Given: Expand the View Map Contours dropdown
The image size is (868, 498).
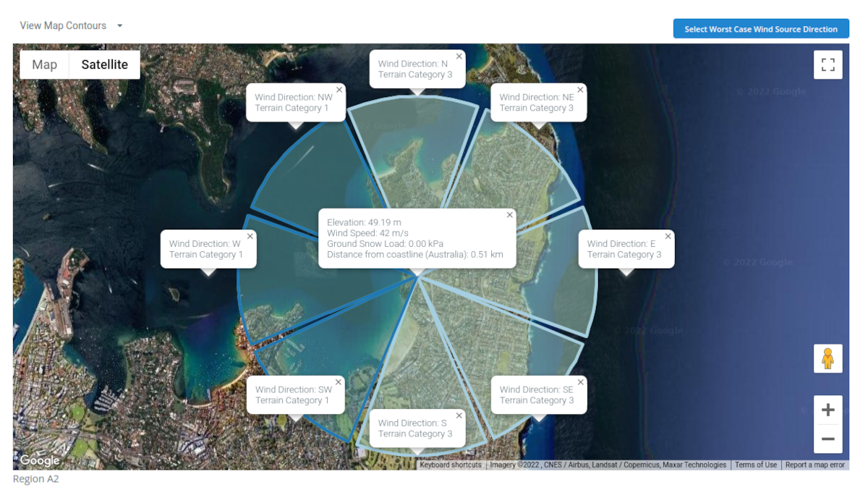Looking at the screenshot, I should (x=71, y=25).
